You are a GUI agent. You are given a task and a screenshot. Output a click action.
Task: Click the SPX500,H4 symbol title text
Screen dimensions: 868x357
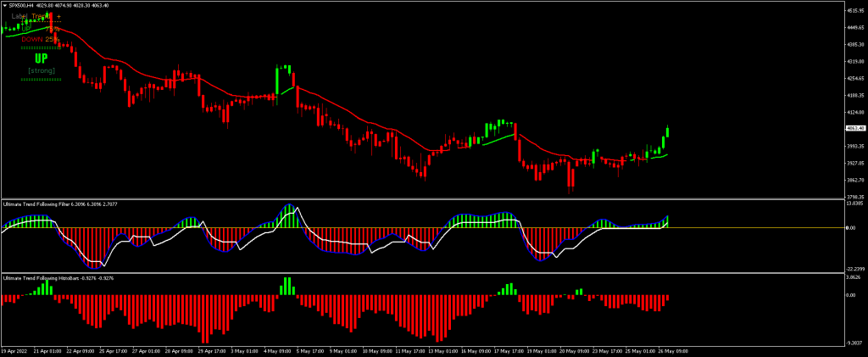tap(24, 4)
